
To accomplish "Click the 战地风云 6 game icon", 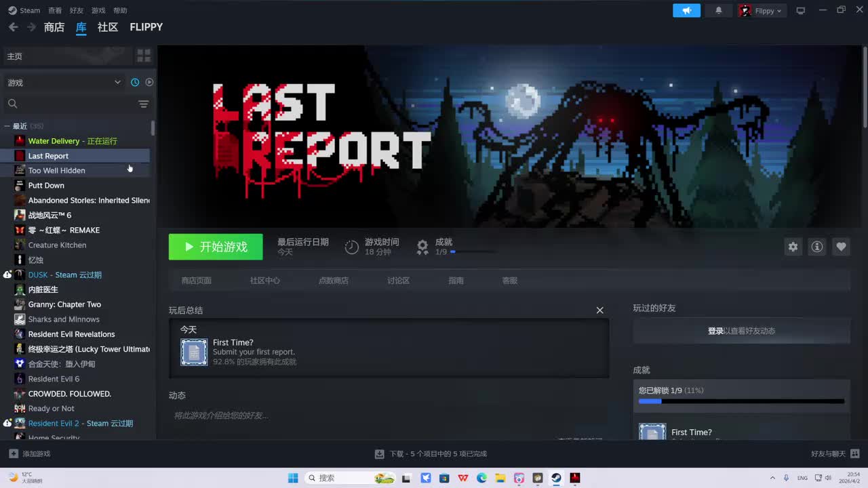I will 20,216.
